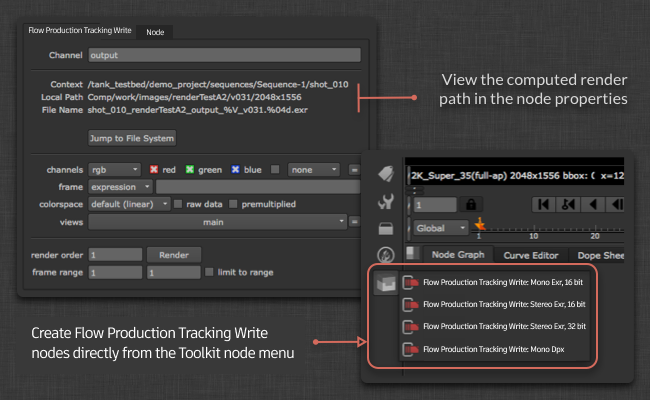This screenshot has width=650, height=400.
Task: Enable the raw data checkbox
Action: (178, 204)
